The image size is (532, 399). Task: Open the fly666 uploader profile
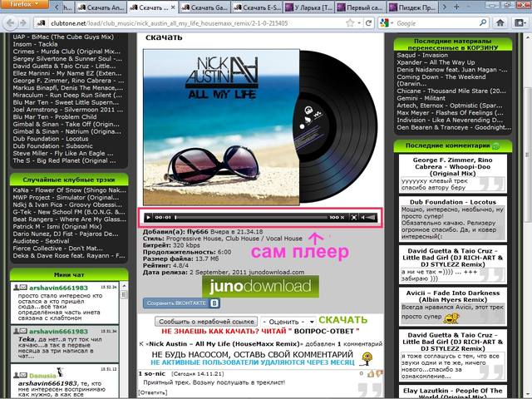coord(198,232)
